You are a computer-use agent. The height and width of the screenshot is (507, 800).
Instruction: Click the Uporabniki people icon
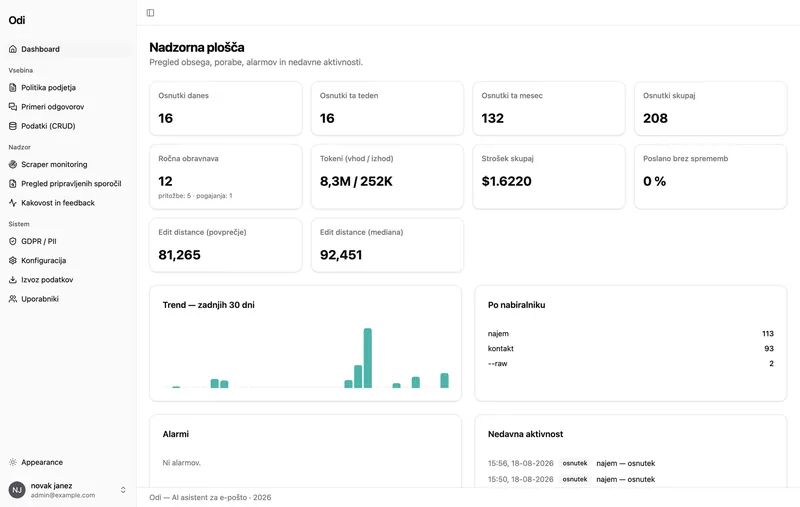(x=13, y=299)
